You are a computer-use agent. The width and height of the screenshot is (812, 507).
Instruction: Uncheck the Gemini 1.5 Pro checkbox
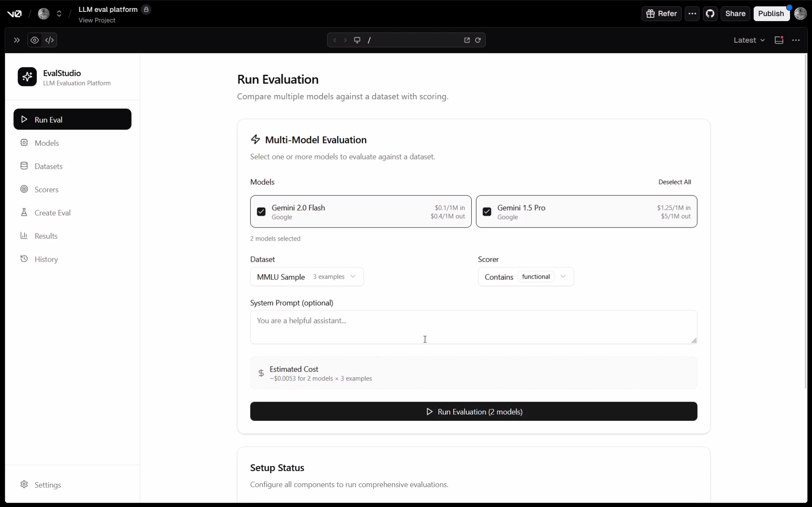[487, 211]
